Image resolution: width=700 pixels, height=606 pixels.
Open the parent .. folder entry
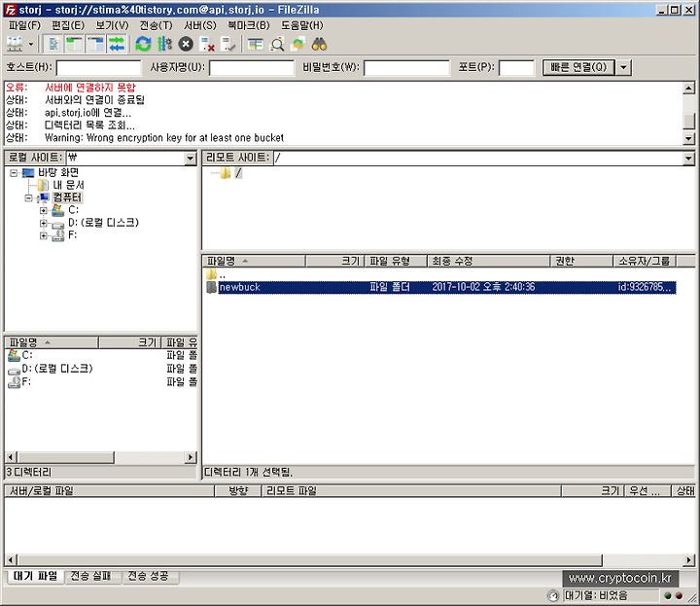pyautogui.click(x=223, y=274)
